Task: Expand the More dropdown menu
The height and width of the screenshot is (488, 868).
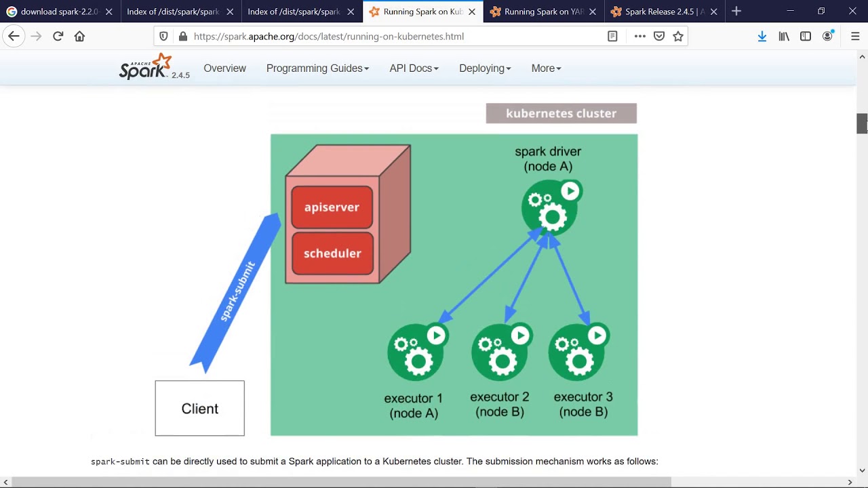Action: coord(546,68)
